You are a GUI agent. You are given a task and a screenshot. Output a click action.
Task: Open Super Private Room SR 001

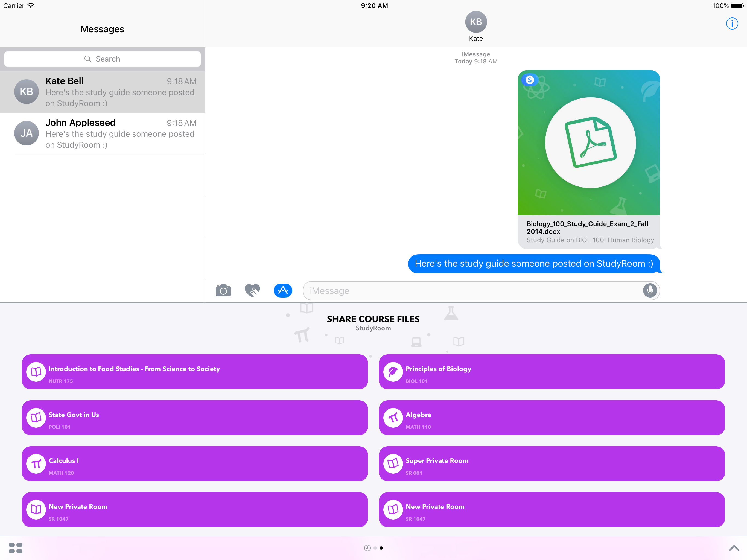click(x=552, y=464)
